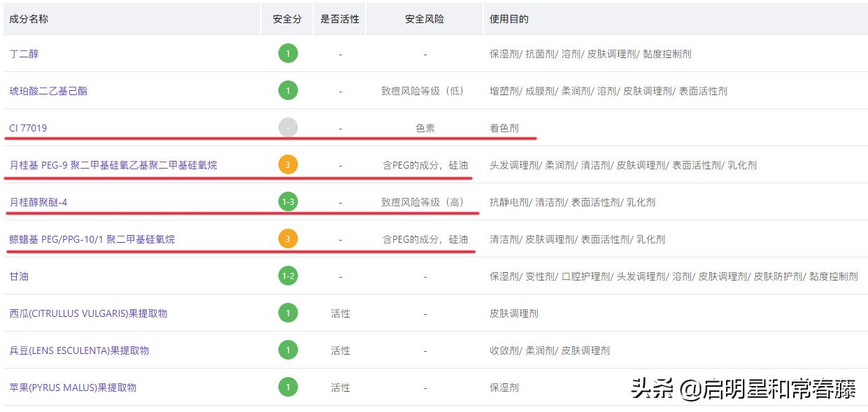Open the 丁二醇 ingredient link
This screenshot has width=868, height=412.
coord(24,54)
